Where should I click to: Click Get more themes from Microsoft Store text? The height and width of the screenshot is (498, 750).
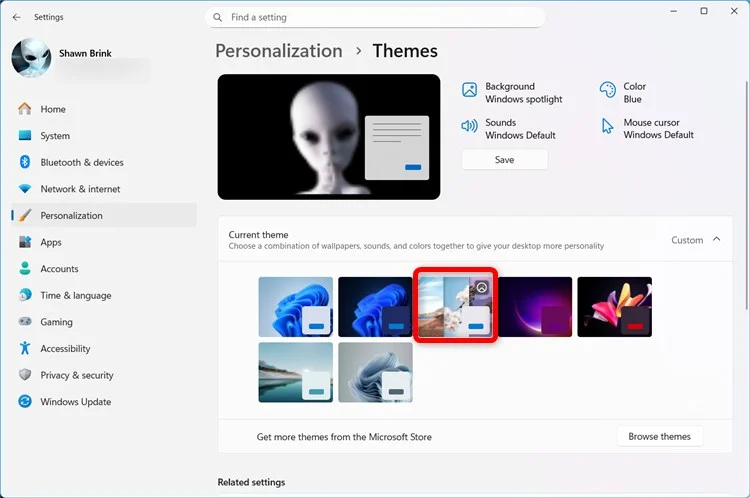click(x=344, y=437)
